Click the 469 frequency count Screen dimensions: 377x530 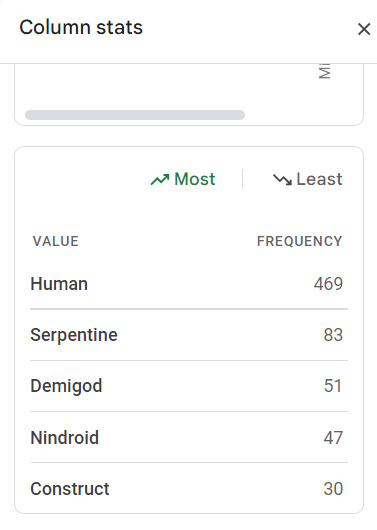point(328,284)
